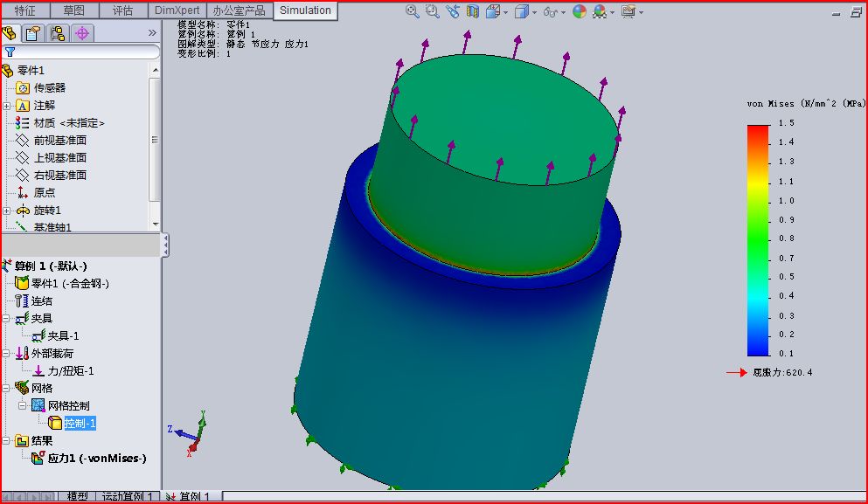Select the 右视基准面 tree item
This screenshot has height=504, width=868.
(59, 176)
